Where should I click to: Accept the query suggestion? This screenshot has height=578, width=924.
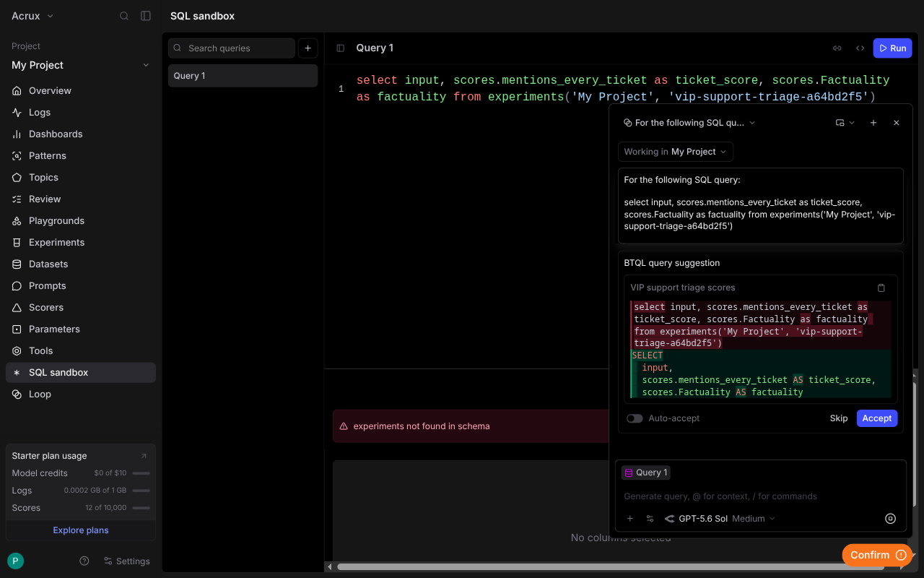(x=877, y=418)
